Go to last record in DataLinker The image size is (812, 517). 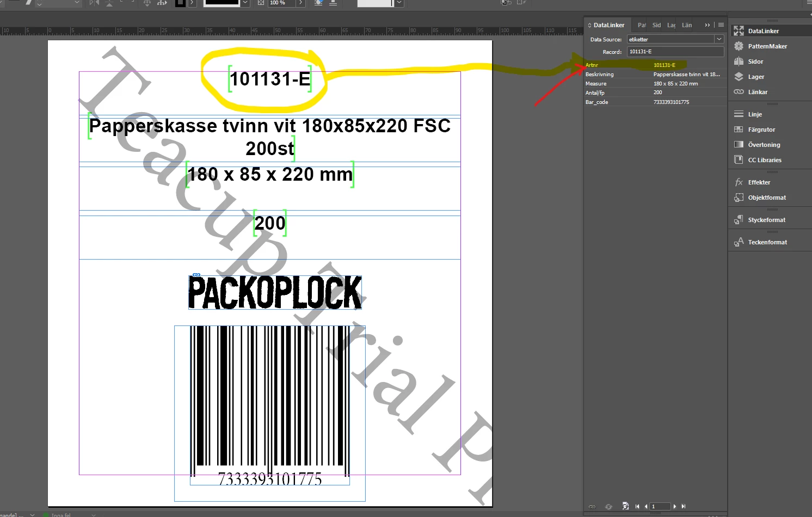coord(684,507)
